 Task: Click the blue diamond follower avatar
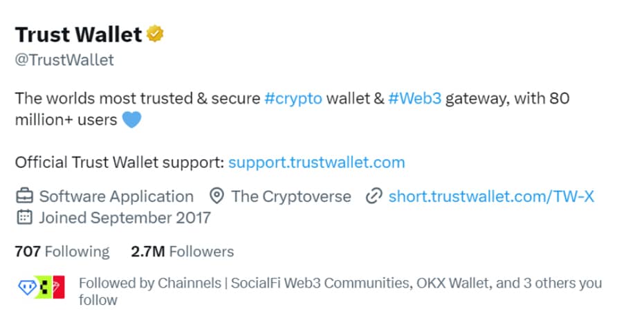click(26, 287)
